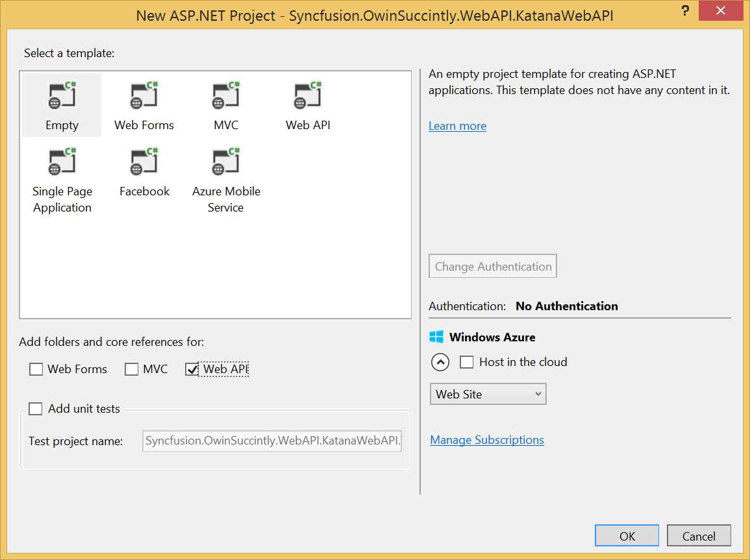Click the Windows Azure heading text
The image size is (750, 560).
[492, 337]
